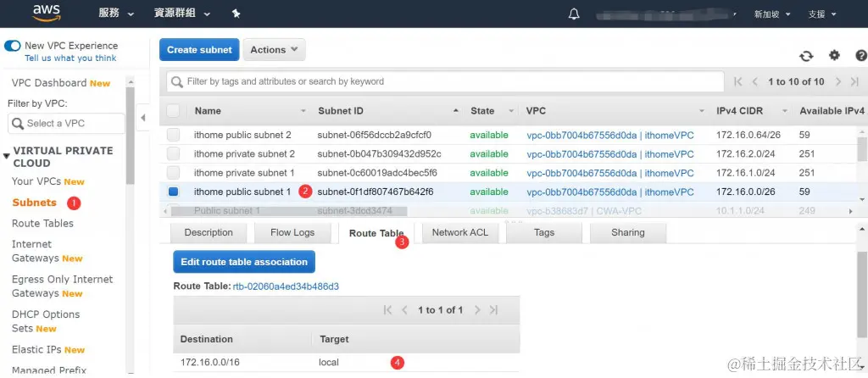Go to next page of subnets list
The height and width of the screenshot is (378, 868).
click(838, 82)
